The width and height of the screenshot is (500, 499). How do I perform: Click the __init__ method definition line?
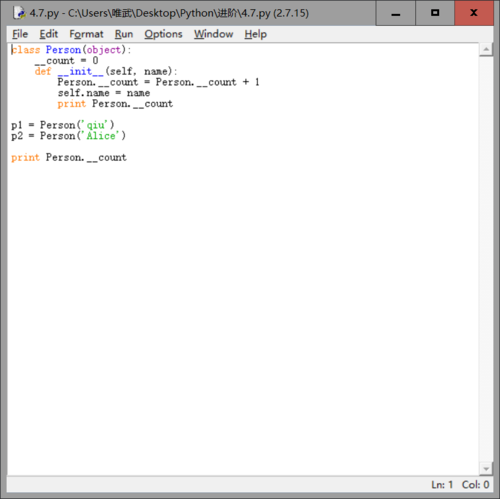(106, 71)
